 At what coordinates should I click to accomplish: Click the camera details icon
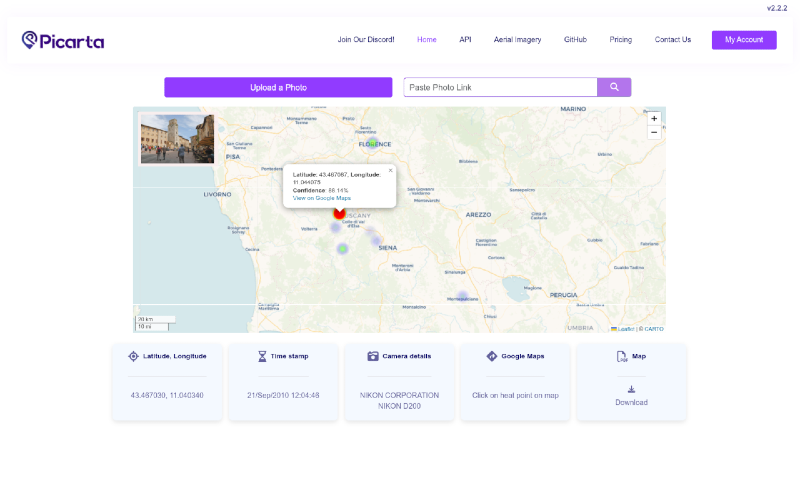click(373, 356)
